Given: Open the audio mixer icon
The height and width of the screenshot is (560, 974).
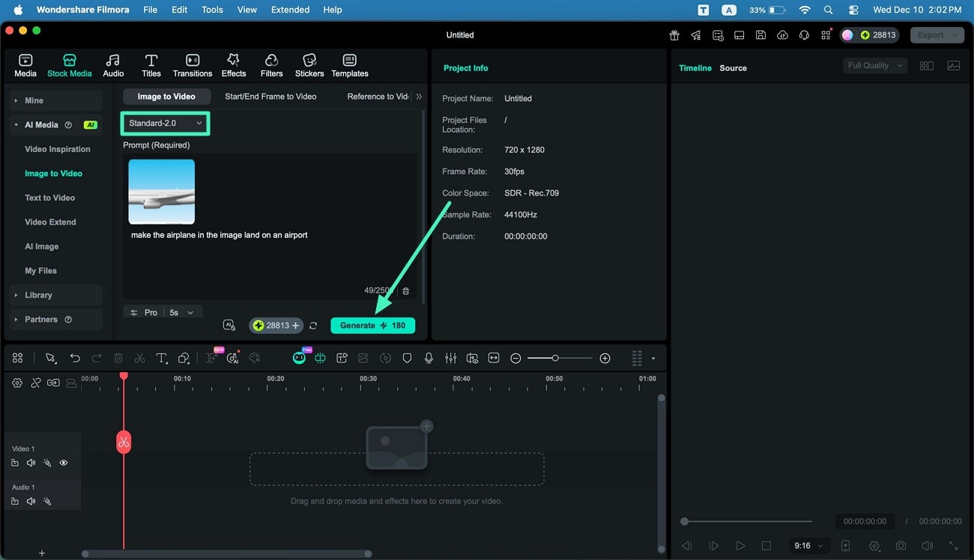Looking at the screenshot, I should (450, 358).
